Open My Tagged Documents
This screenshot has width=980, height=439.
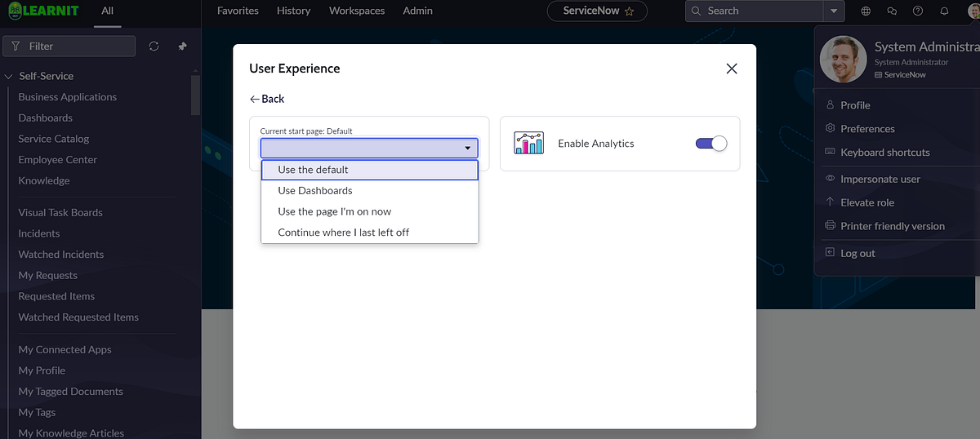pos(71,392)
